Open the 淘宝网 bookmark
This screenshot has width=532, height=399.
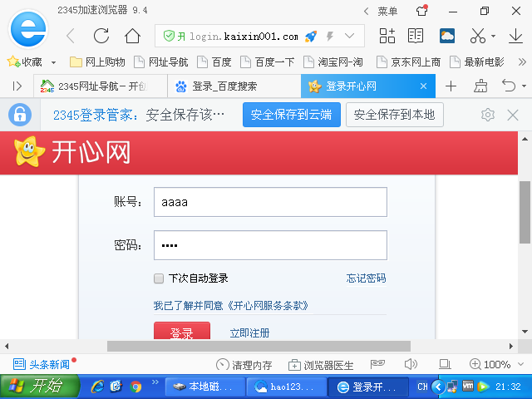click(x=333, y=62)
